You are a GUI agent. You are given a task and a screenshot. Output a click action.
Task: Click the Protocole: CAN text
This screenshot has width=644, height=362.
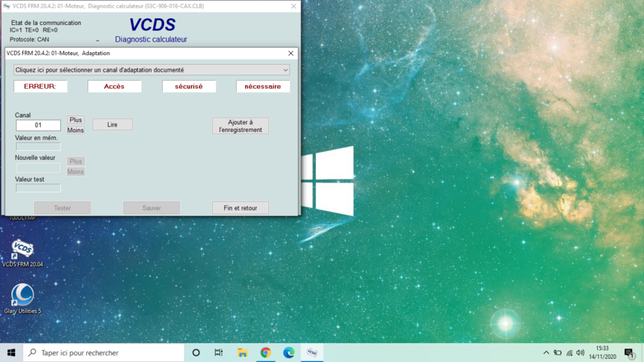tap(29, 39)
